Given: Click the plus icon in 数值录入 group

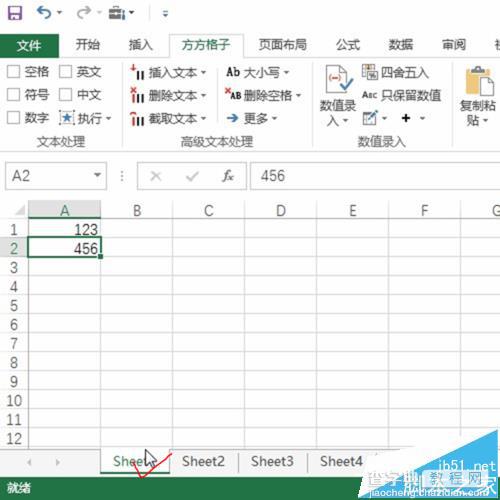Looking at the screenshot, I should pos(406,118).
